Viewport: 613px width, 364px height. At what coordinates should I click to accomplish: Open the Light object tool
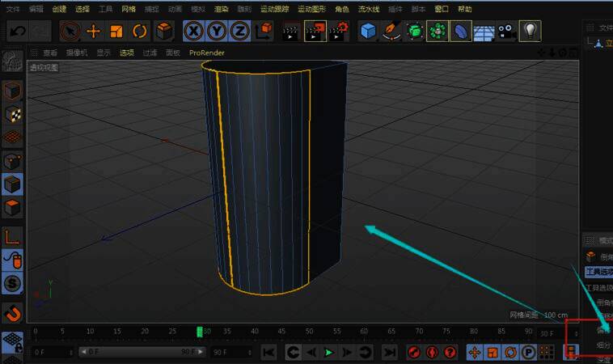pyautogui.click(x=530, y=32)
